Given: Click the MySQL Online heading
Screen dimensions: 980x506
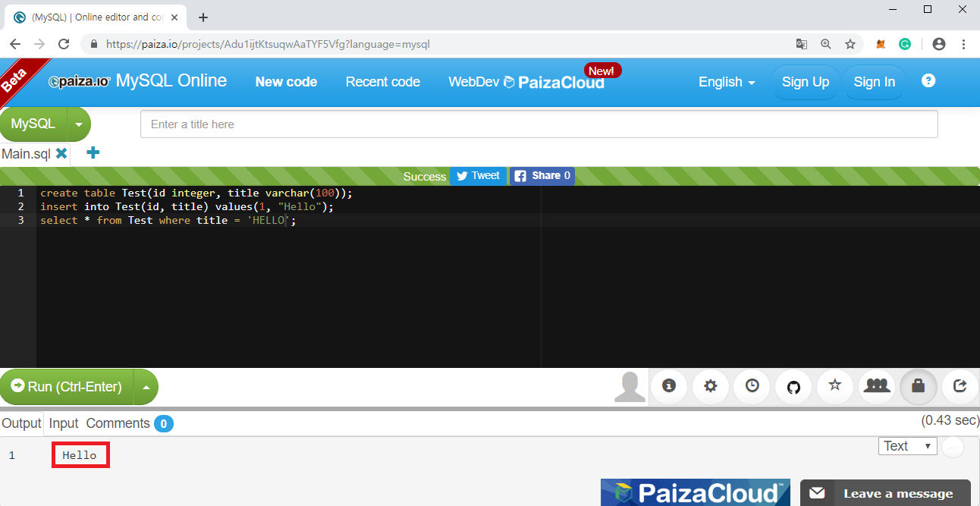Looking at the screenshot, I should tap(171, 80).
